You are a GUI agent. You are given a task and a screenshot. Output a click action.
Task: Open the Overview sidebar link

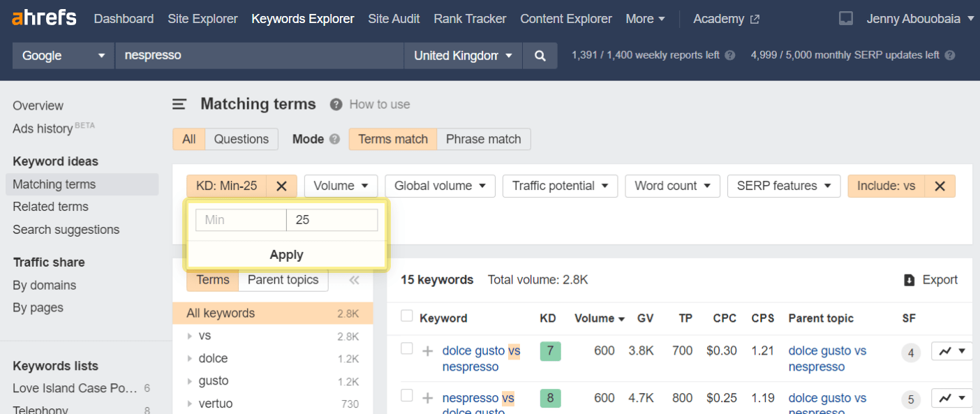pyautogui.click(x=38, y=105)
